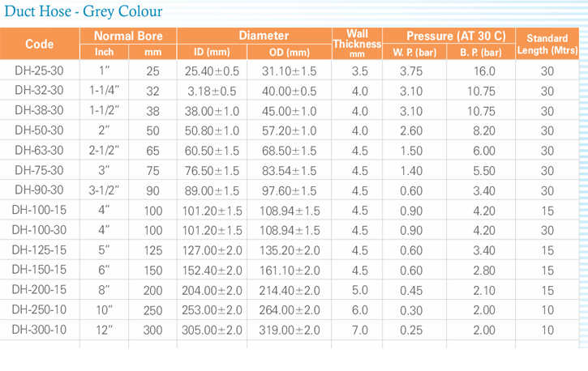The width and height of the screenshot is (588, 371).
Task: Click the ID (mm) subheader
Action: [212, 52]
